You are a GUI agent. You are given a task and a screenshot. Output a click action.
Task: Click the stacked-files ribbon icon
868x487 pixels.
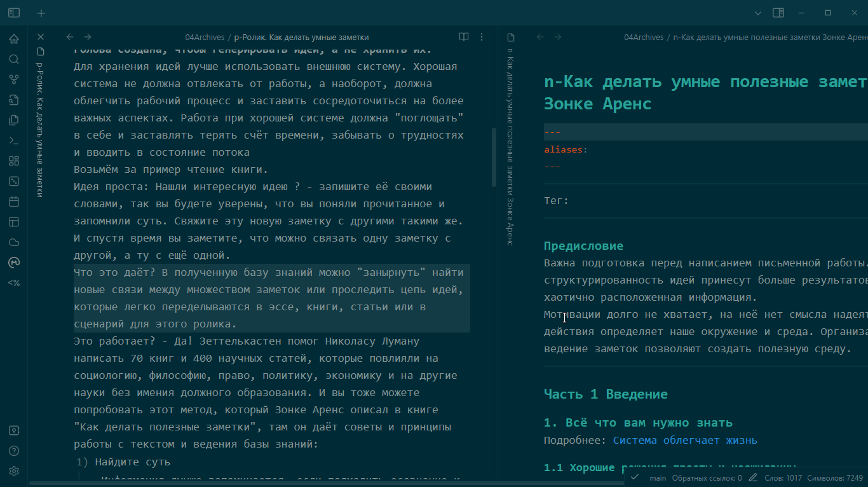point(14,120)
